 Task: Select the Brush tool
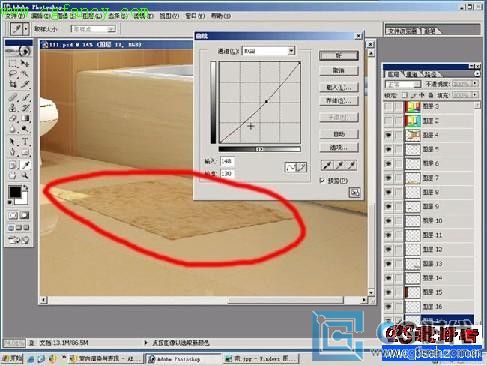(25, 98)
